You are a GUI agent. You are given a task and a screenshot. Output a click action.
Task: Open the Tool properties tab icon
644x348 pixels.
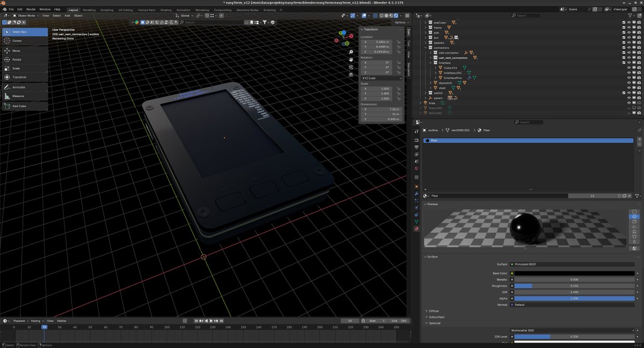point(416,131)
